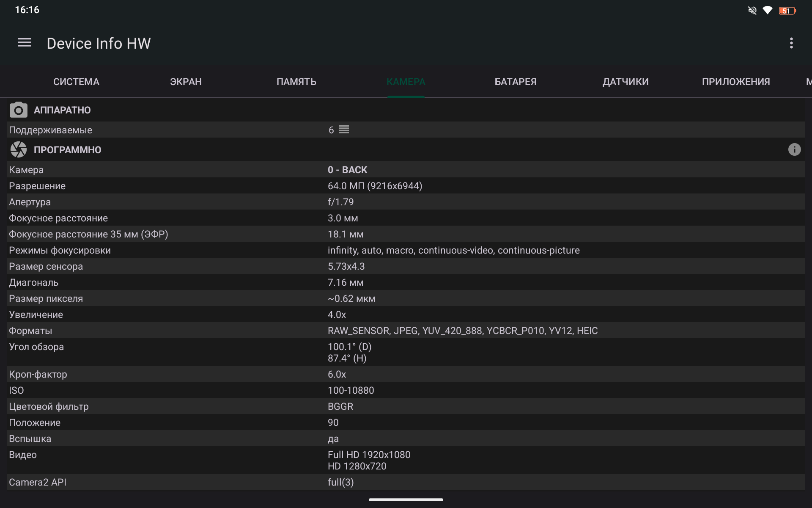Screen dimensions: 812x508
Task: Tap the bottom navigation gesture handle
Action: point(406,500)
